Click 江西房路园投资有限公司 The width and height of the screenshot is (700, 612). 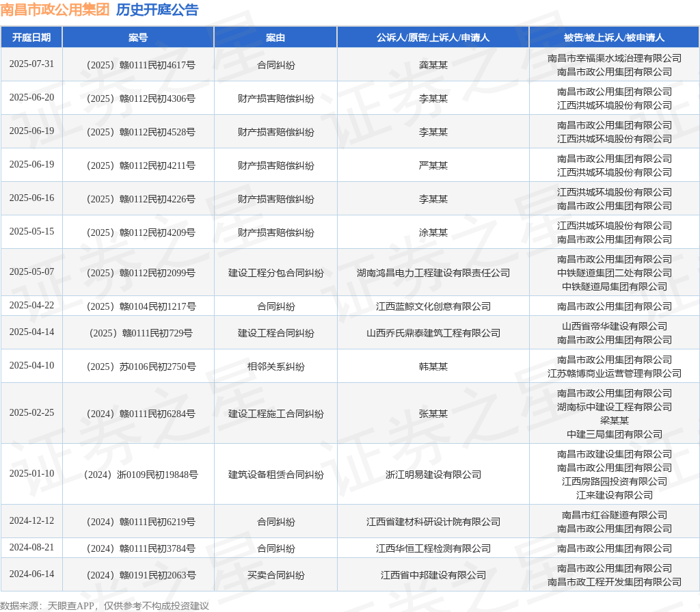point(615,481)
